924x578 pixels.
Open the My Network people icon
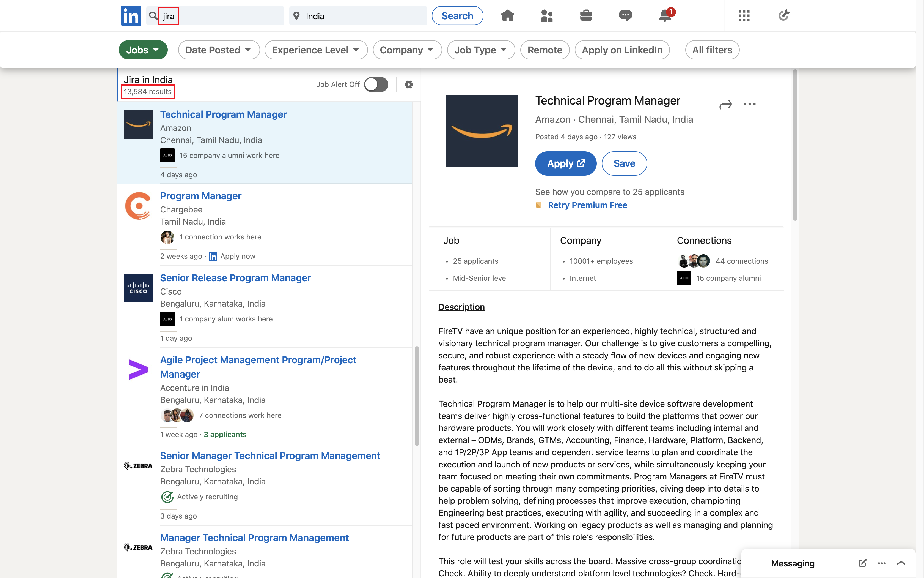[547, 16]
